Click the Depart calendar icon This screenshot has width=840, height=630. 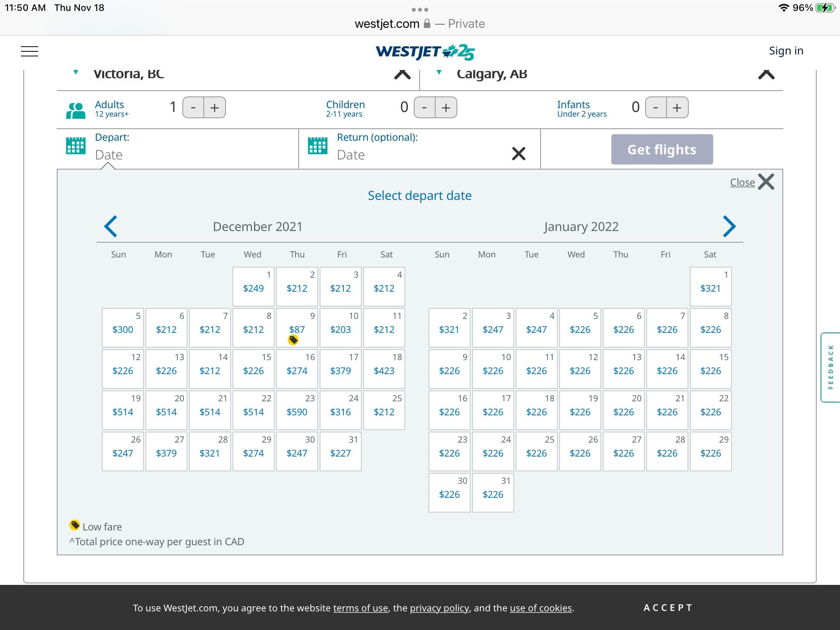(x=76, y=146)
